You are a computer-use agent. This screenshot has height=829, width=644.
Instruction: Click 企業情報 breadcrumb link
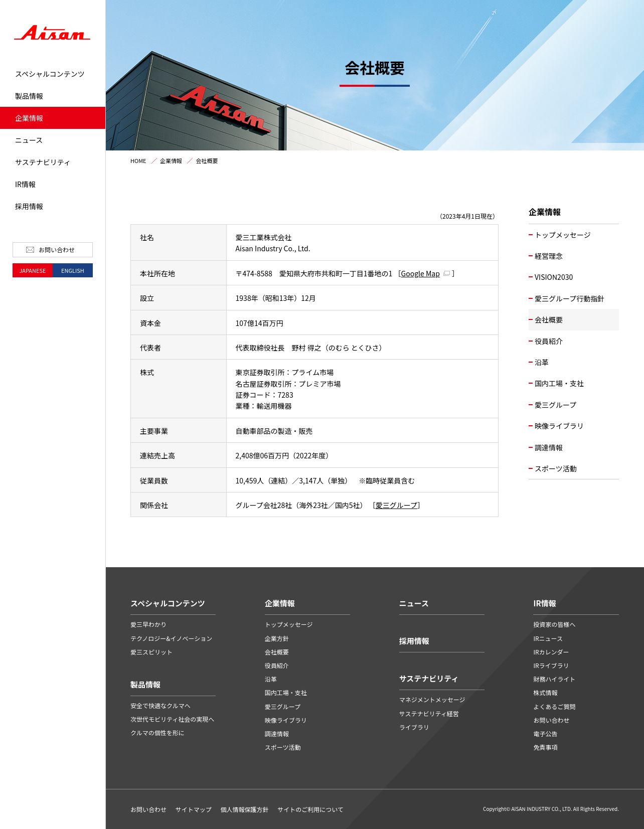pyautogui.click(x=171, y=161)
